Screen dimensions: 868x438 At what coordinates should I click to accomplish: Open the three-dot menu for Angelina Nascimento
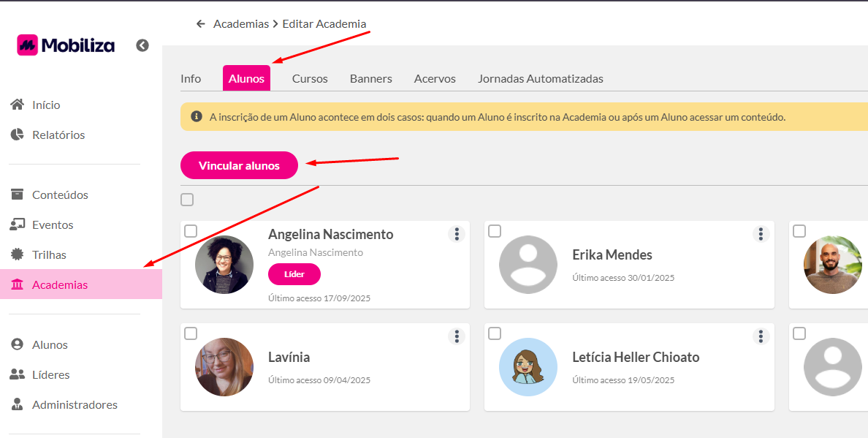457,234
